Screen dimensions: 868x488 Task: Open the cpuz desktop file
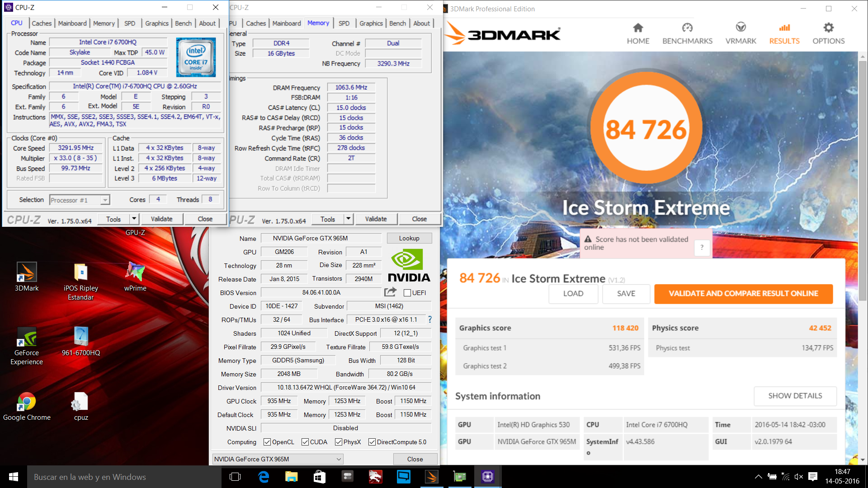click(81, 407)
